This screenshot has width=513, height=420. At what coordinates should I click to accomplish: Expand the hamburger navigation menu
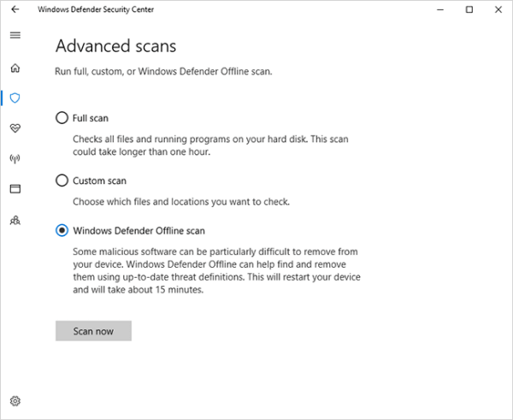coord(15,35)
